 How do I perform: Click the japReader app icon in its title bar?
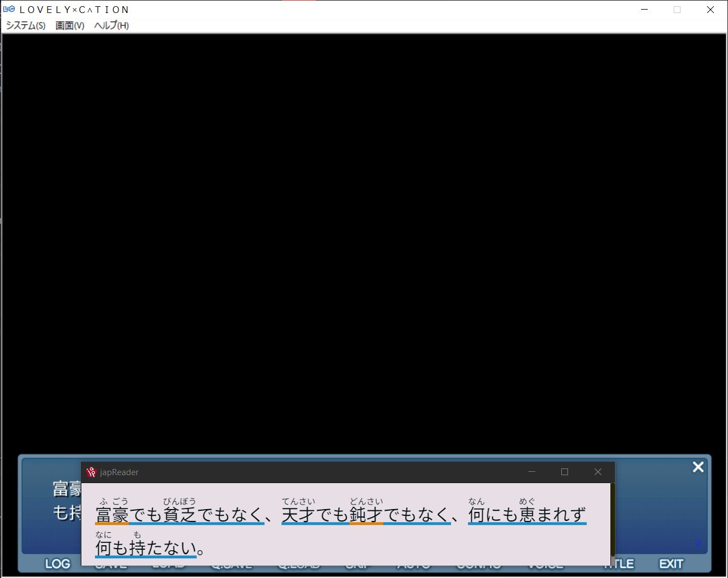click(92, 472)
